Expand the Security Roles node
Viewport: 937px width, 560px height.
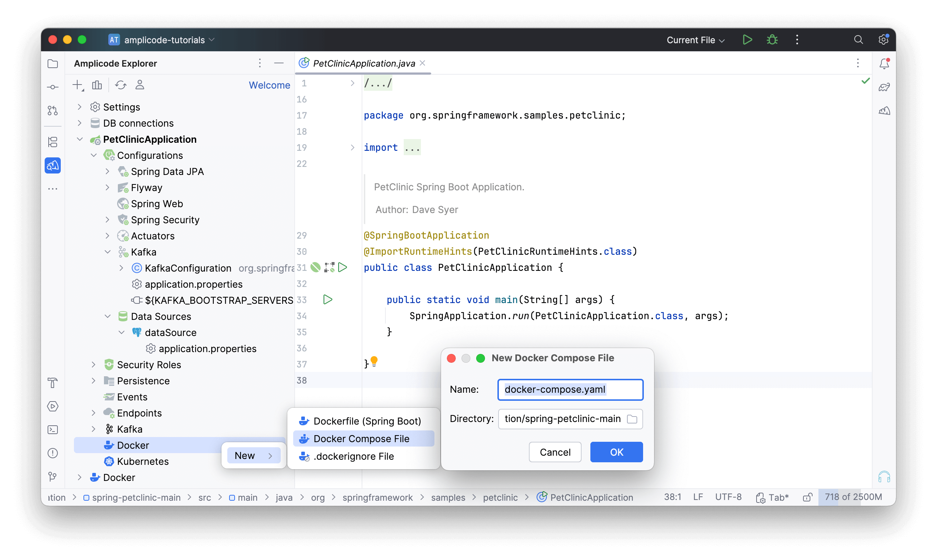tap(94, 365)
